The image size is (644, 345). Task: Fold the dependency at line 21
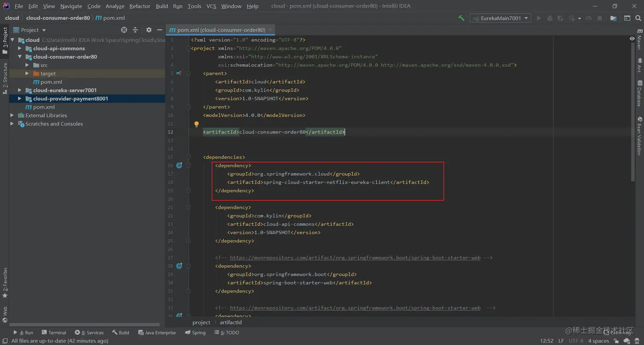(188, 208)
